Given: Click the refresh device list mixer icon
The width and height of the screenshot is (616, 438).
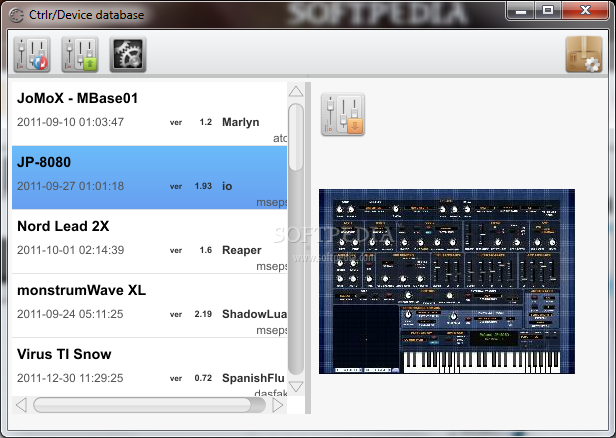Looking at the screenshot, I should (x=32, y=54).
